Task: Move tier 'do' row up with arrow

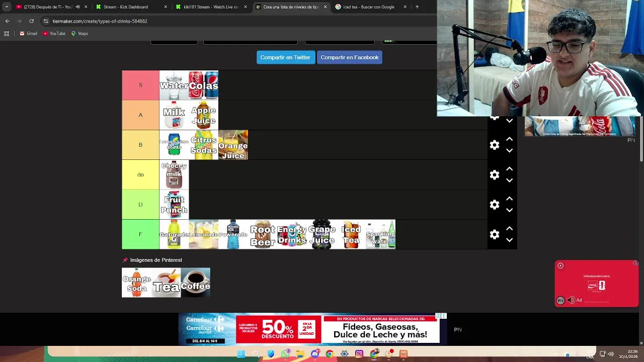Action: [x=509, y=168]
